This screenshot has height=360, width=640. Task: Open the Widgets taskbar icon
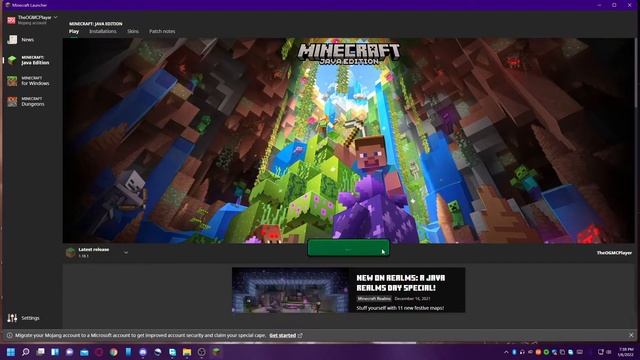[x=55, y=352]
